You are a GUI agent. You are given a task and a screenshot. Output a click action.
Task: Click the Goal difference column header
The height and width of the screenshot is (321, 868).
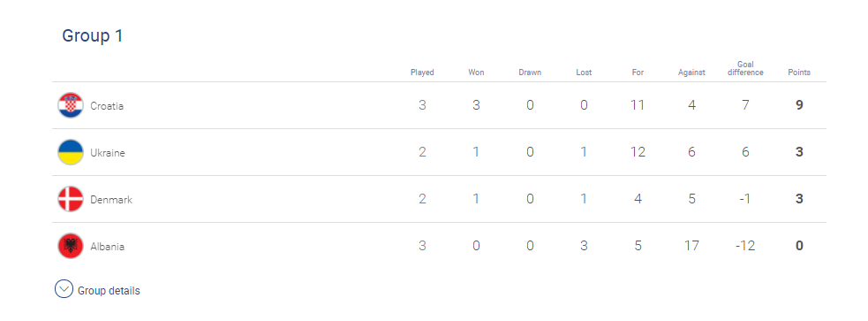(745, 68)
